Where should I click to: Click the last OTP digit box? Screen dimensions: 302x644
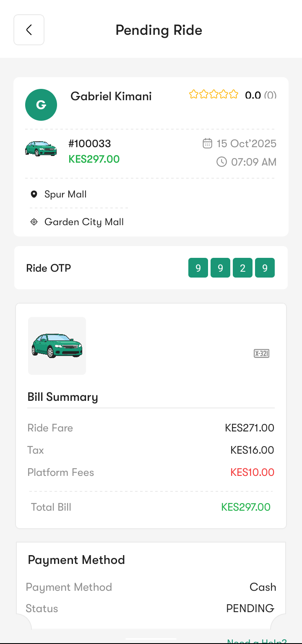click(265, 268)
